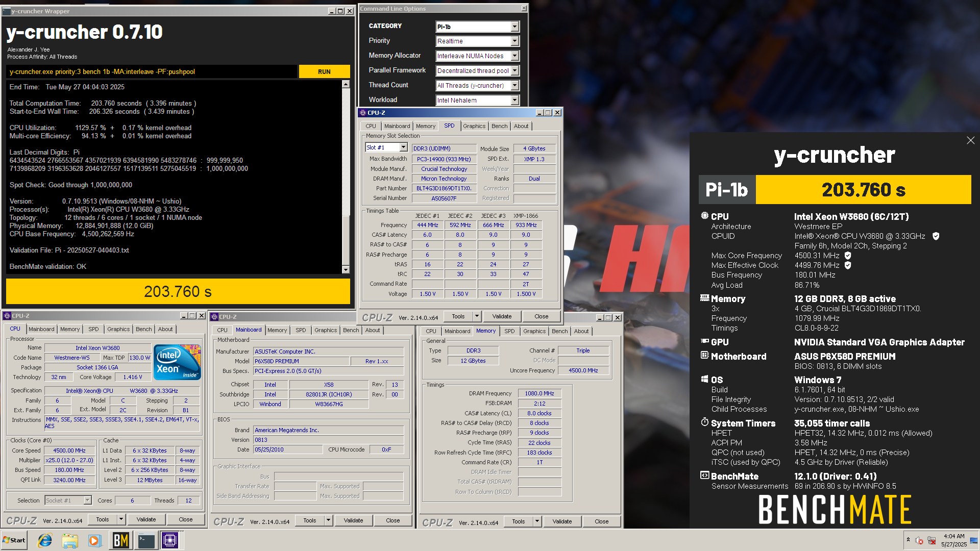Open Tools dropdown arrow in SPD CPU-Z window

(477, 316)
